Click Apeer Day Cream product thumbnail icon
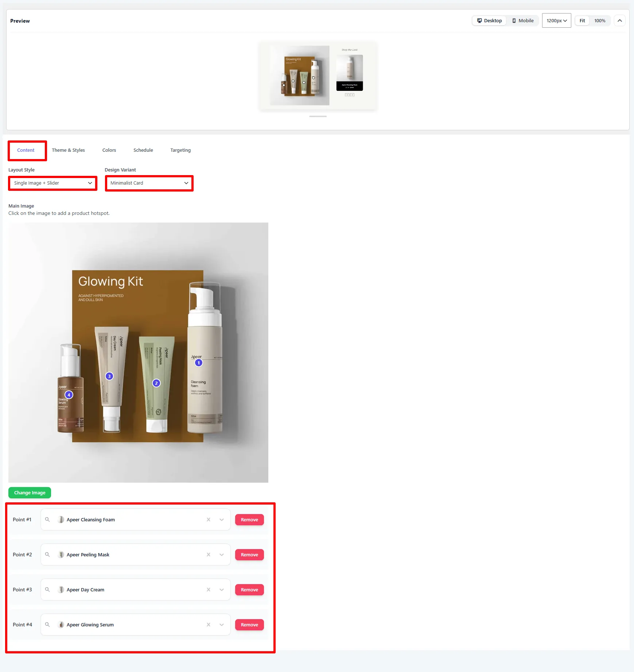 61,590
